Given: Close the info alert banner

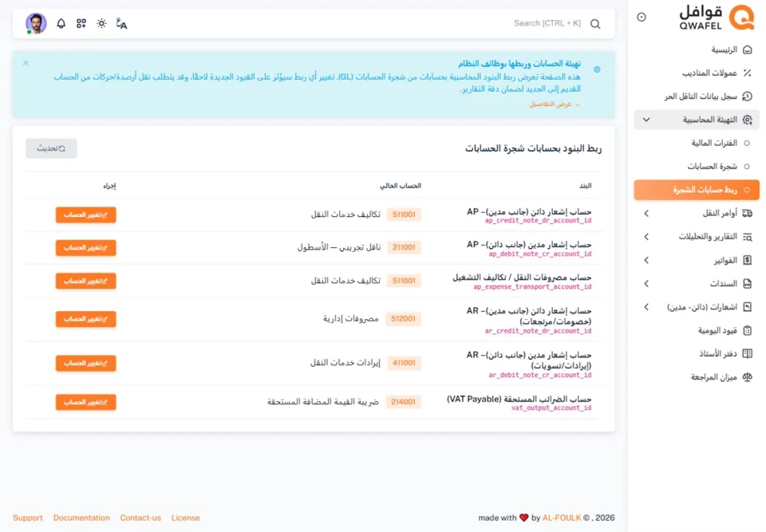Looking at the screenshot, I should click(26, 63).
